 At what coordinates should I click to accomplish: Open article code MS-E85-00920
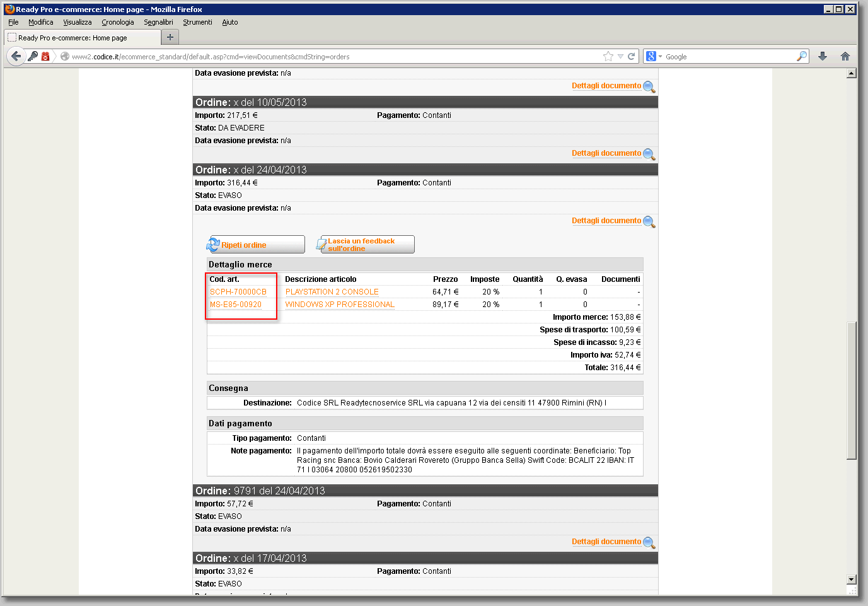click(x=236, y=305)
